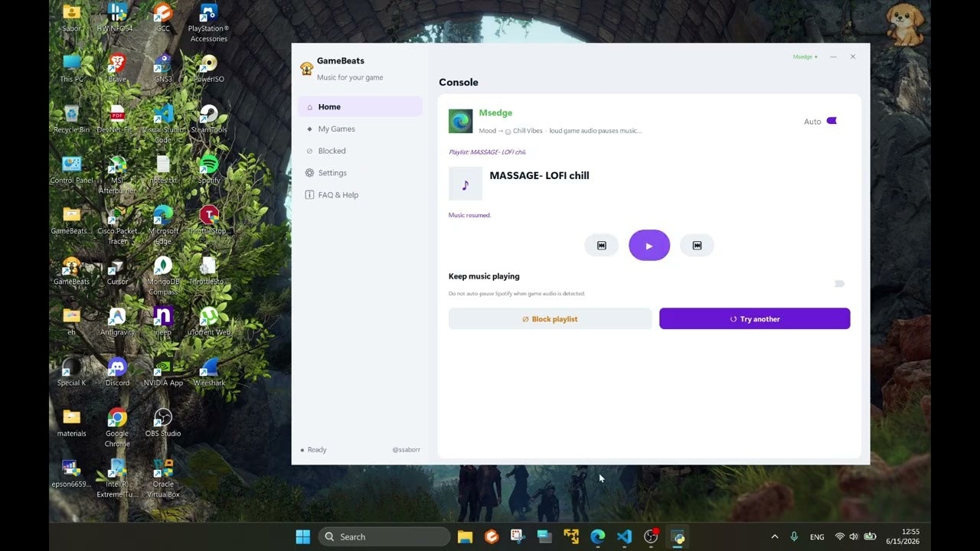Click the @ssaborr handle in sidebar footer
The height and width of the screenshot is (551, 980).
pyautogui.click(x=406, y=450)
